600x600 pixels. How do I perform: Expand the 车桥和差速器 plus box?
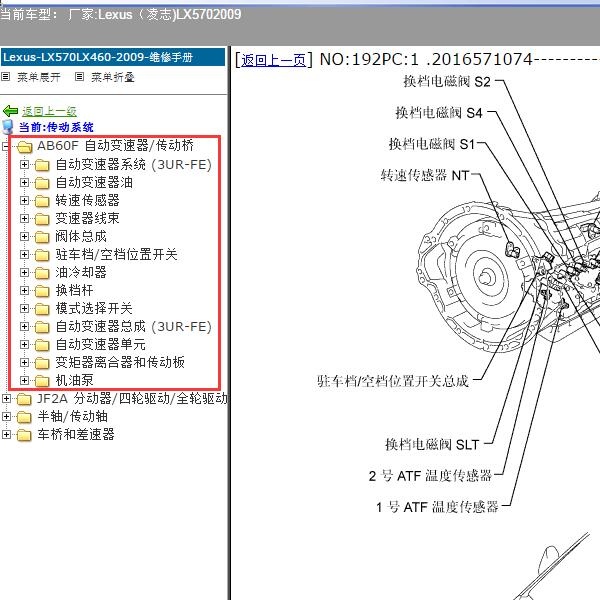click(x=6, y=434)
